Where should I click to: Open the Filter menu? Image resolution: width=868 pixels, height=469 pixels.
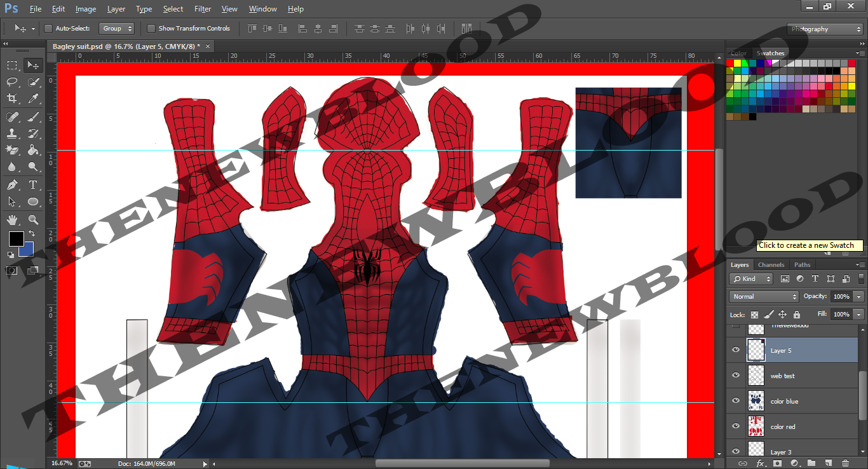[x=203, y=9]
